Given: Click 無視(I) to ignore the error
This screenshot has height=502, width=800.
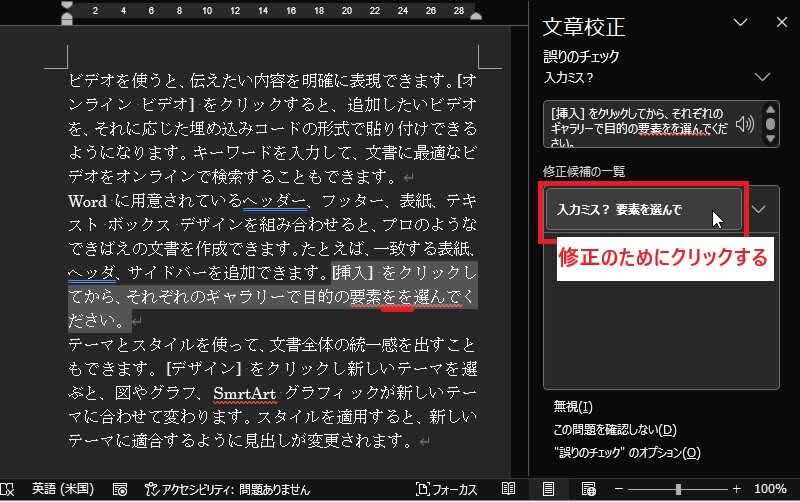Looking at the screenshot, I should tap(573, 407).
